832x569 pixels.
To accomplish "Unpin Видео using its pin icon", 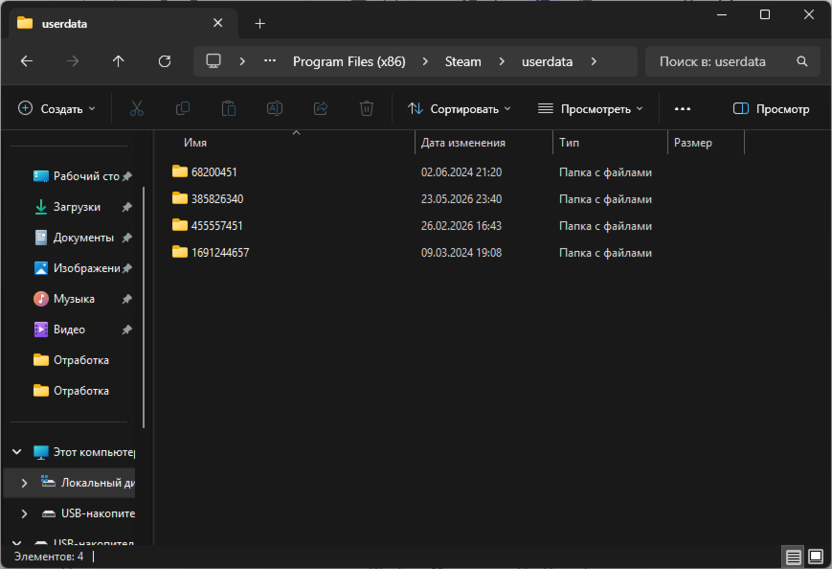I will [x=127, y=330].
